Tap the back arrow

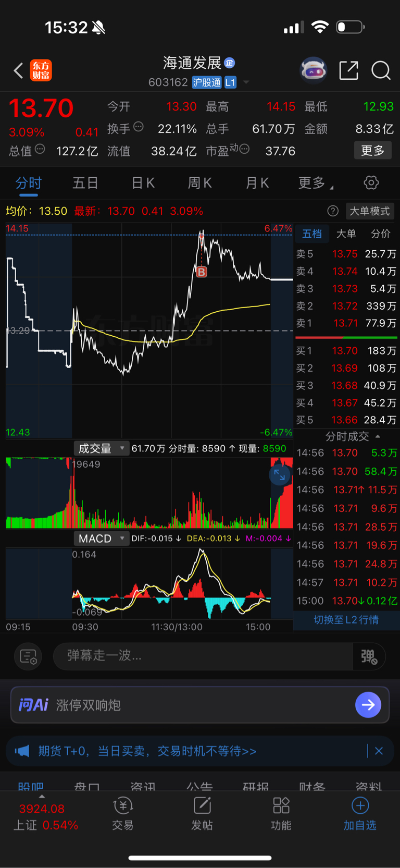[x=18, y=70]
